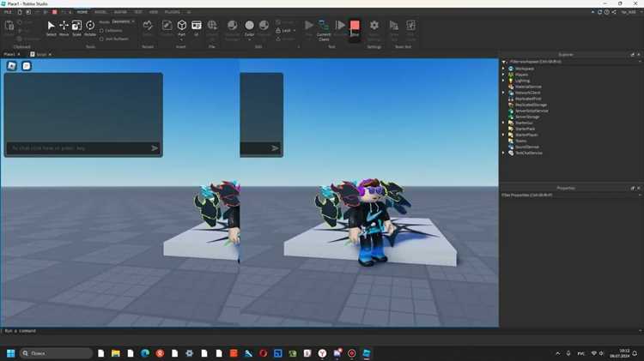The height and width of the screenshot is (361, 644).
Task: Expand the TextChatService node
Action: pyautogui.click(x=503, y=153)
